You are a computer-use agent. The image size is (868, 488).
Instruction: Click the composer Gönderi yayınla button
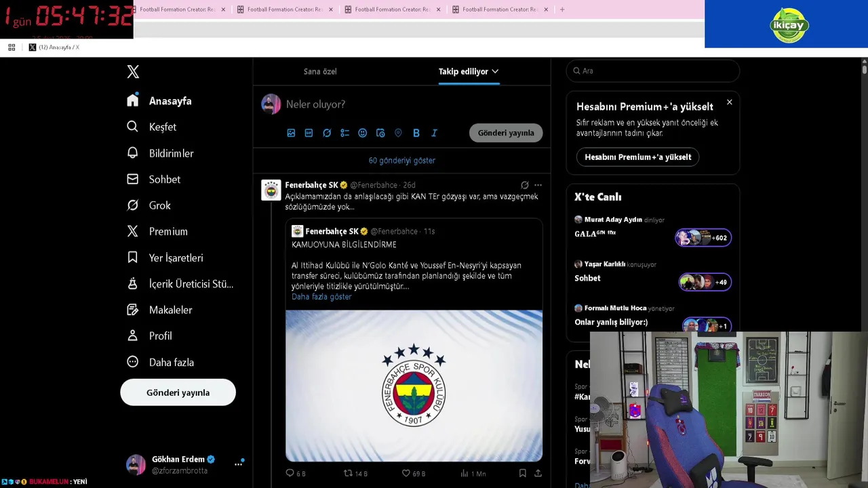[x=506, y=133]
